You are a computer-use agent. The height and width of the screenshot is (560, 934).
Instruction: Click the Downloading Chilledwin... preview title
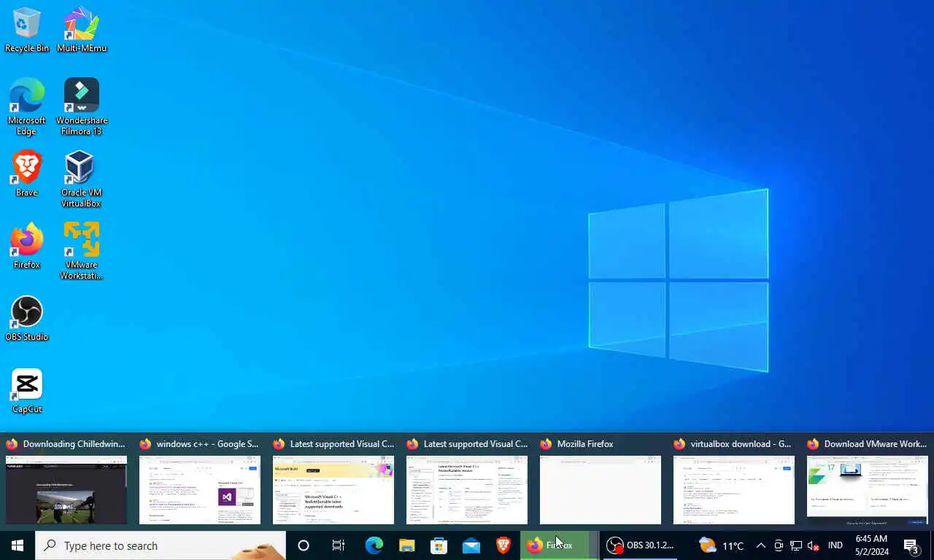tap(74, 443)
